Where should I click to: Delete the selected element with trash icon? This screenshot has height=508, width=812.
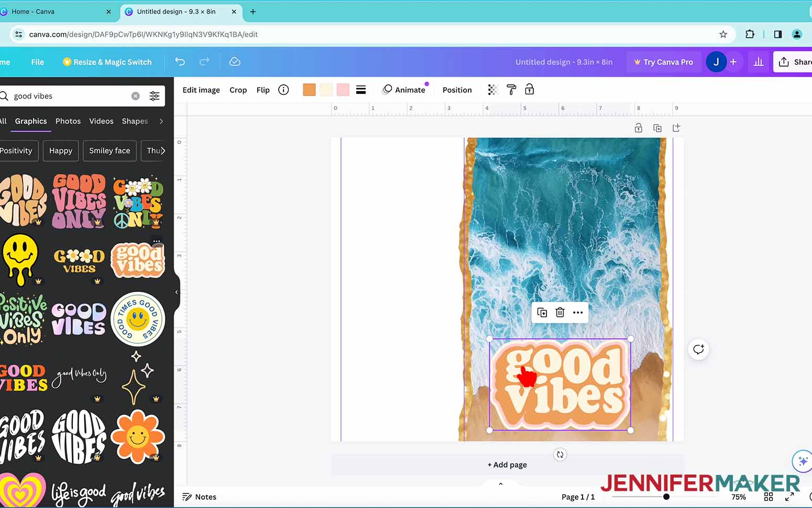click(x=560, y=312)
